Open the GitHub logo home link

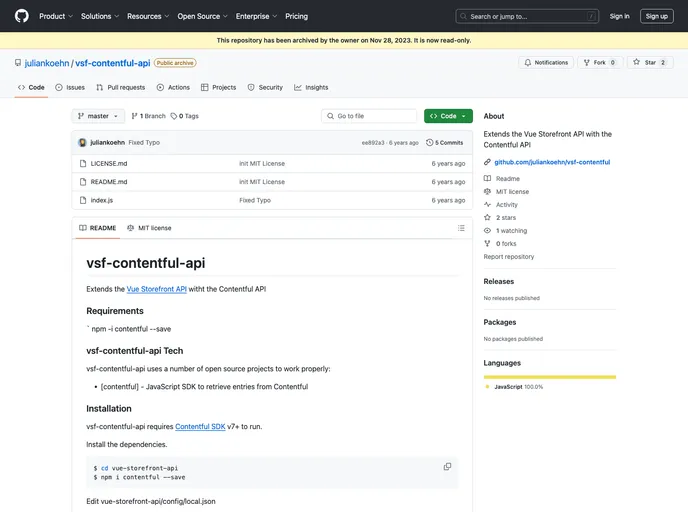22,16
